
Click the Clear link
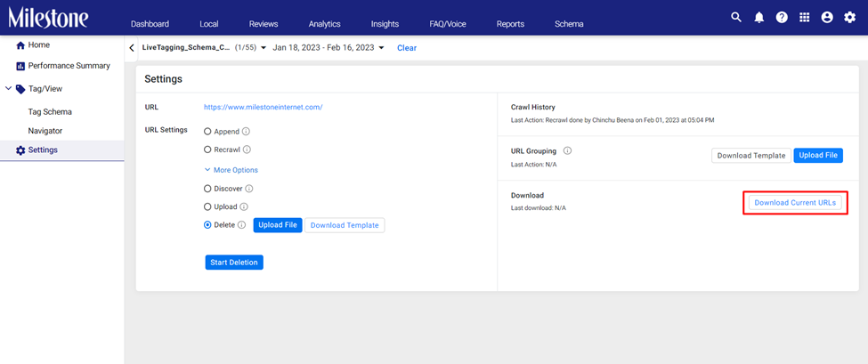pos(407,48)
